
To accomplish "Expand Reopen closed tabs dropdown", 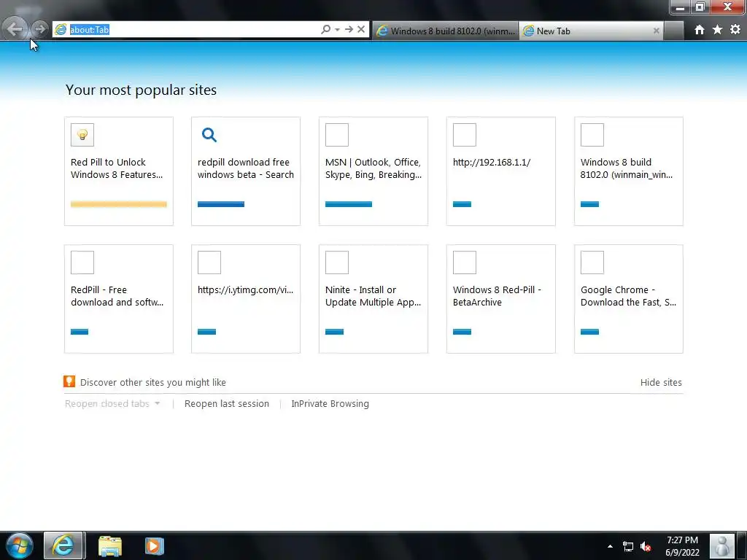I will coord(112,403).
